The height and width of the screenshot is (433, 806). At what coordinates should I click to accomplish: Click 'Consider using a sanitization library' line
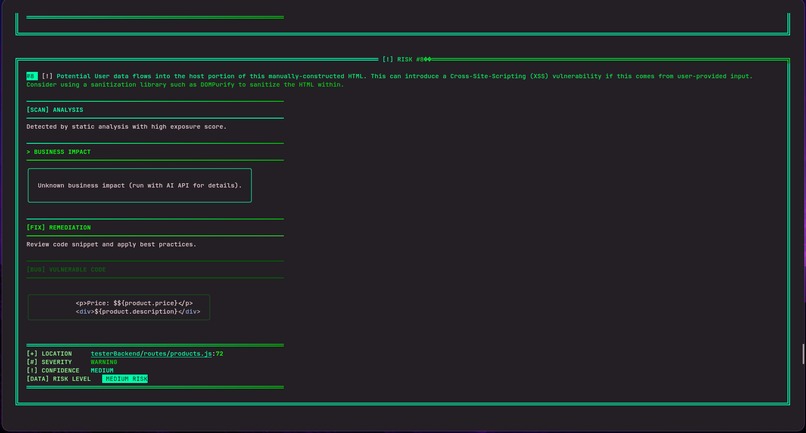click(x=185, y=84)
